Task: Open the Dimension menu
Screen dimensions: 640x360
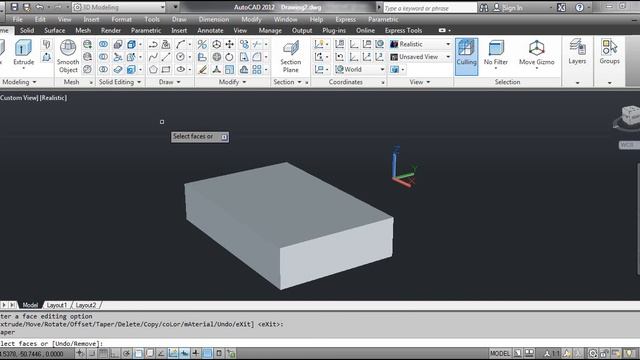Action: click(214, 19)
